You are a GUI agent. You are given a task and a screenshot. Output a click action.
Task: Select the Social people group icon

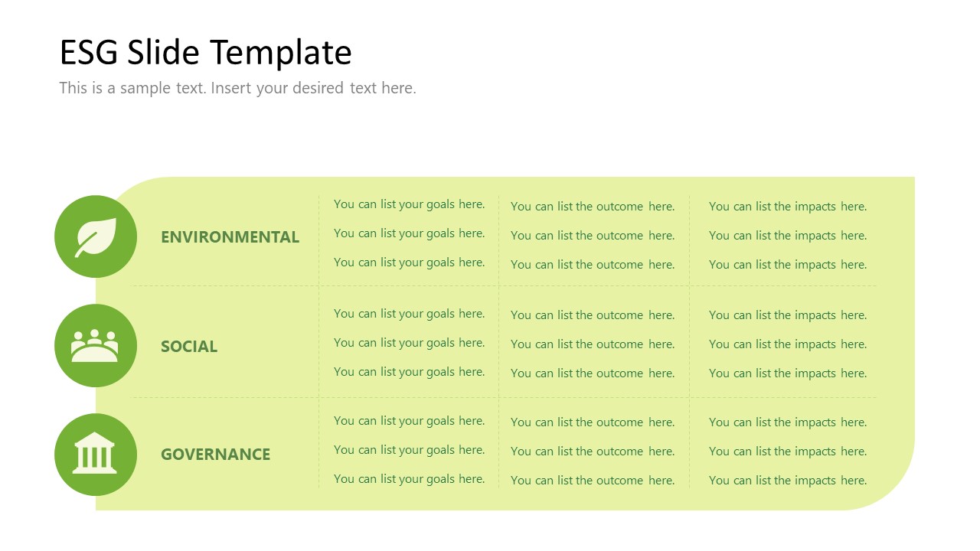click(96, 346)
